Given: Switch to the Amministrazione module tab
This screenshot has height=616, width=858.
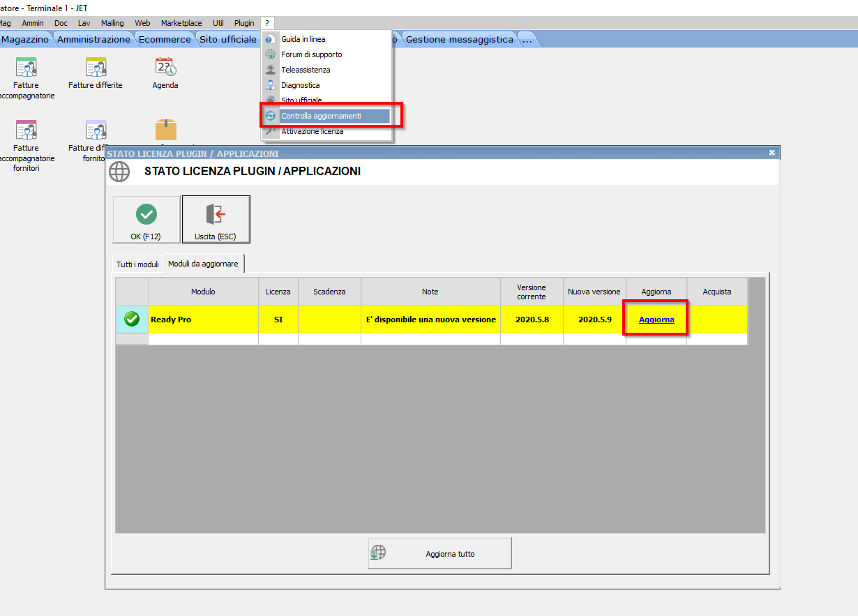Looking at the screenshot, I should pos(93,39).
